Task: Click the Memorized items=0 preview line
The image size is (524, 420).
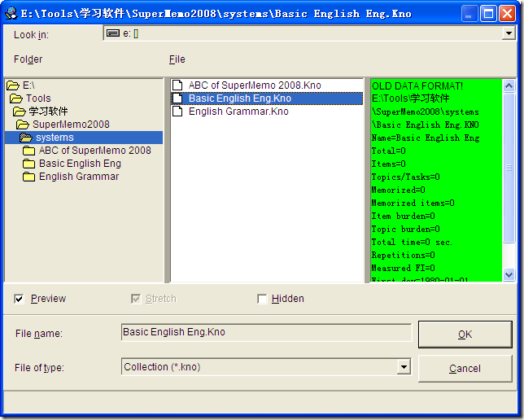Action: tap(413, 203)
